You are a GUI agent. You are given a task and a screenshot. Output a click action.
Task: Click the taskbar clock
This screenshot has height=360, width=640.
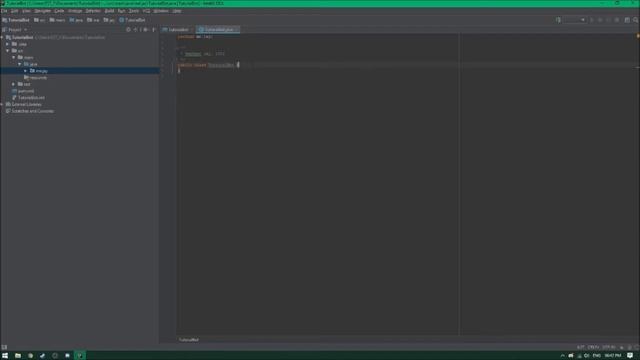(x=613, y=356)
